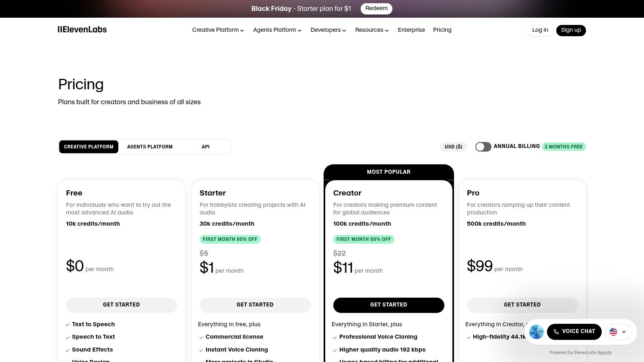Click the US flag language icon
Viewport: 644px width, 362px height.
613,332
